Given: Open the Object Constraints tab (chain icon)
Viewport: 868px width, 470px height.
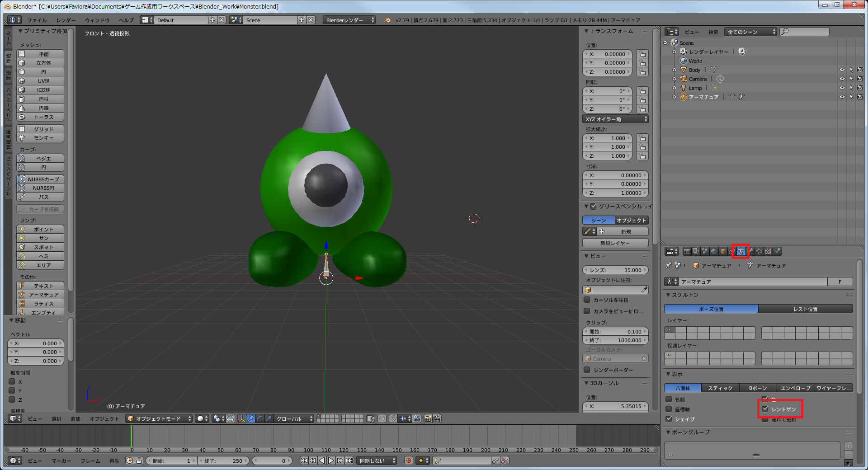Looking at the screenshot, I should tap(731, 251).
